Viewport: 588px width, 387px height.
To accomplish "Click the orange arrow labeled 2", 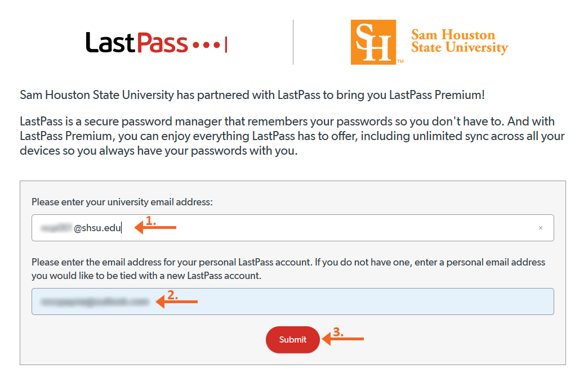I will point(176,301).
